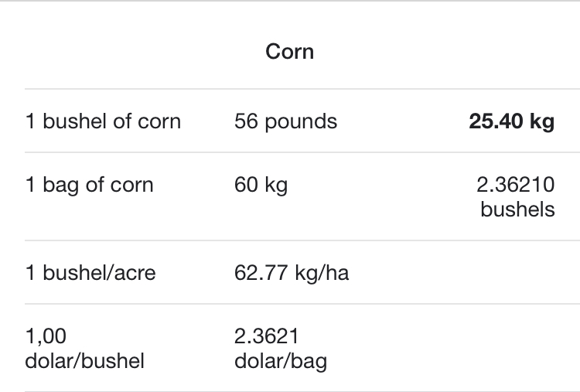Screen dimensions: 580x392
Task: Select the '60 kg' cell
Action: pyautogui.click(x=261, y=185)
